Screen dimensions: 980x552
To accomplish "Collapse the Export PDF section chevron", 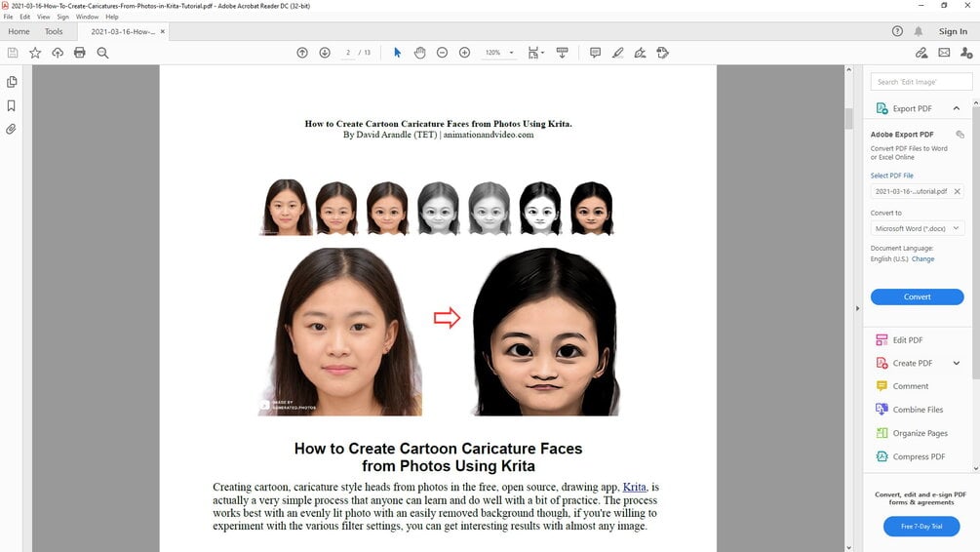I will tap(957, 109).
